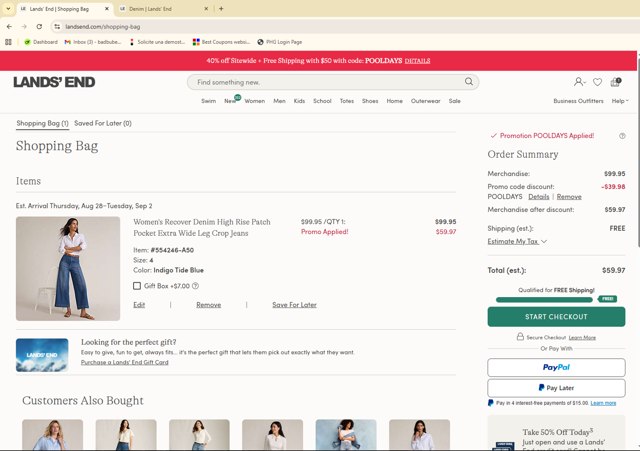This screenshot has width=640, height=451.
Task: Go to Business Outfitters
Action: pos(578,101)
